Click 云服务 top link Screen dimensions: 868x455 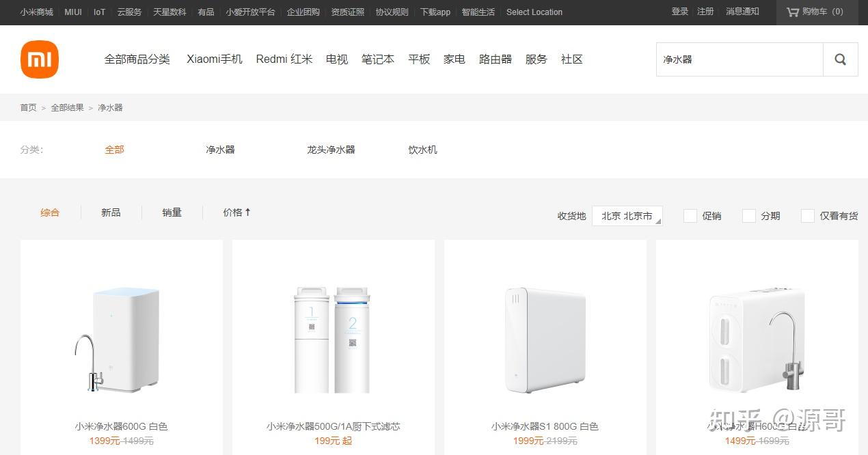[x=129, y=12]
